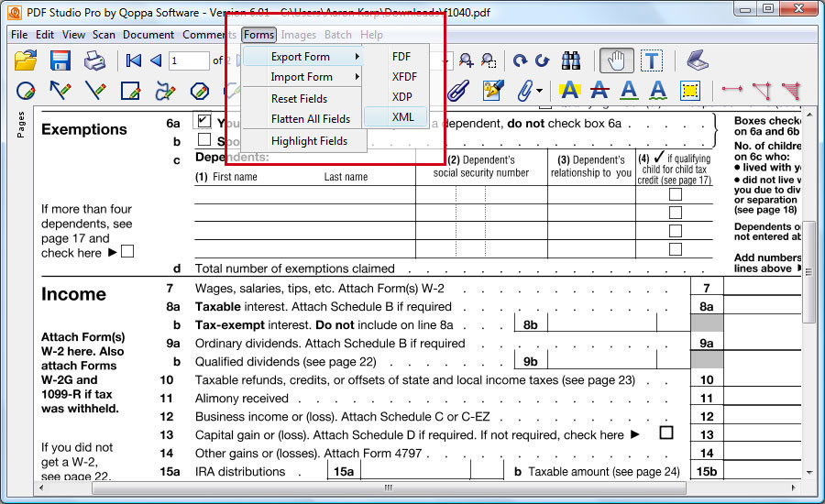
Task: Activate the zoom in magnifier tool
Action: (x=466, y=60)
